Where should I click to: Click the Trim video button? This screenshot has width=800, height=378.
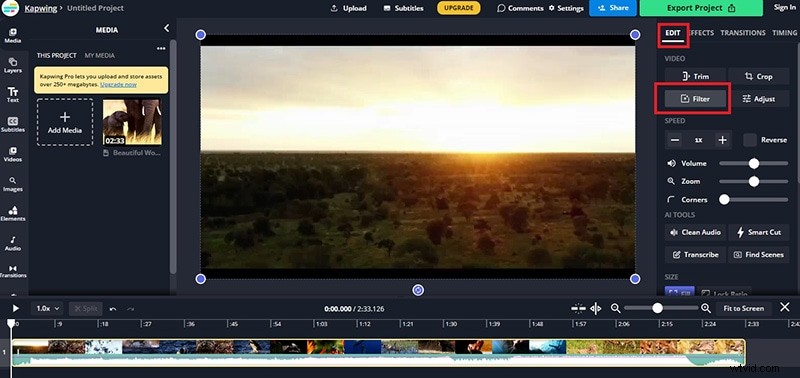coord(695,76)
